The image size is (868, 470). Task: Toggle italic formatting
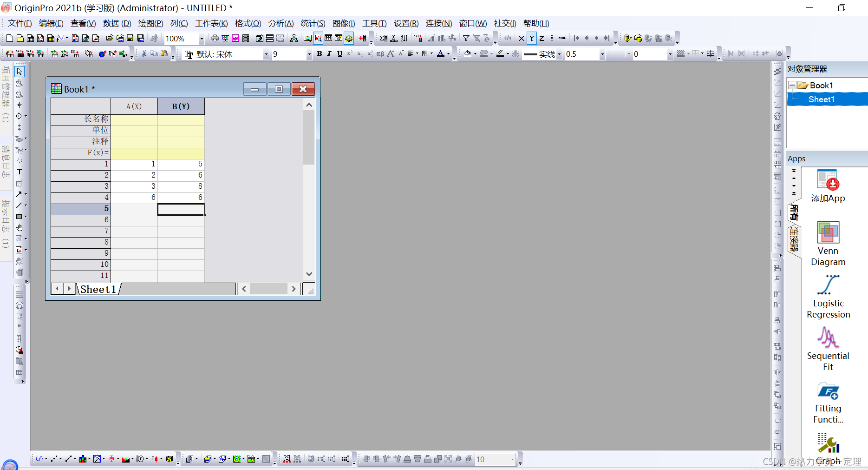[329, 54]
